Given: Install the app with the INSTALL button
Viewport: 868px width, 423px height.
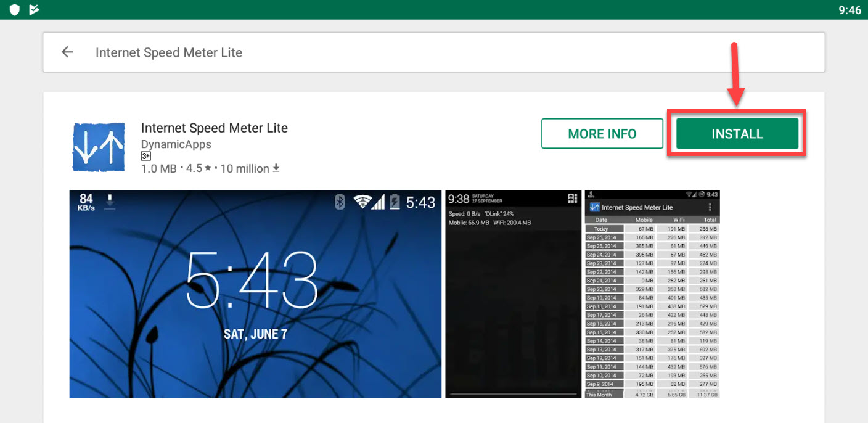Looking at the screenshot, I should click(x=737, y=134).
